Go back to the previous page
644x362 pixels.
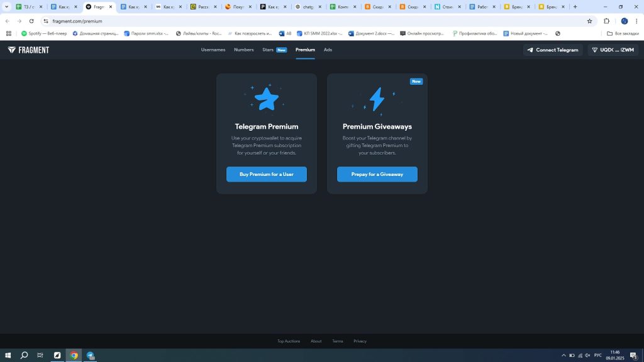tap(8, 21)
